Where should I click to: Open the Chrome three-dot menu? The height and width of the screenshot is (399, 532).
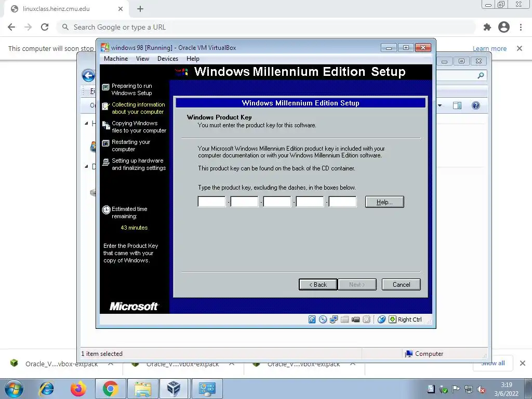coord(521,27)
